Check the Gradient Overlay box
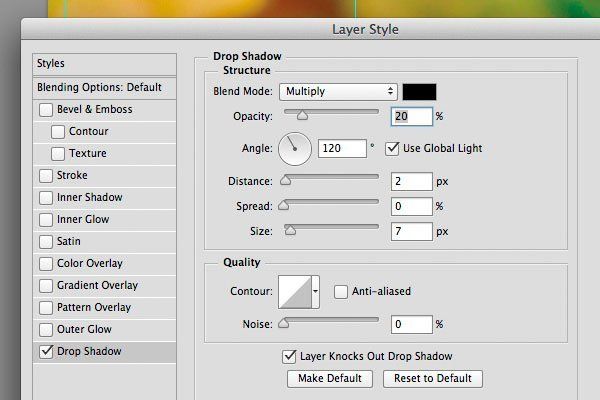The height and width of the screenshot is (400, 600). tap(46, 286)
